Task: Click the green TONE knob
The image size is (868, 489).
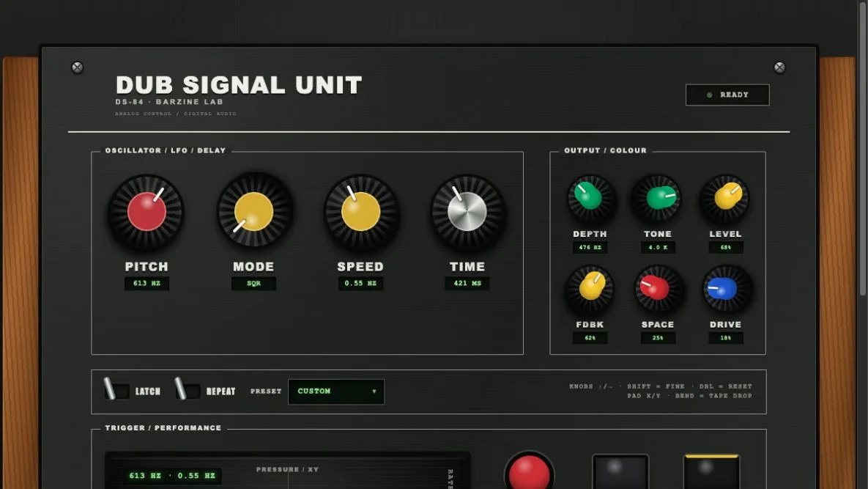Action: (658, 198)
